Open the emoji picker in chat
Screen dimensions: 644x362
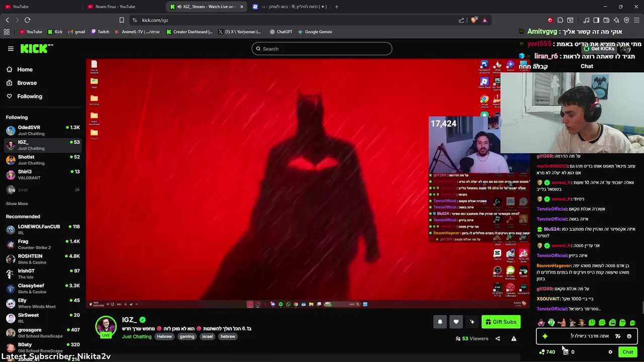[629, 336]
